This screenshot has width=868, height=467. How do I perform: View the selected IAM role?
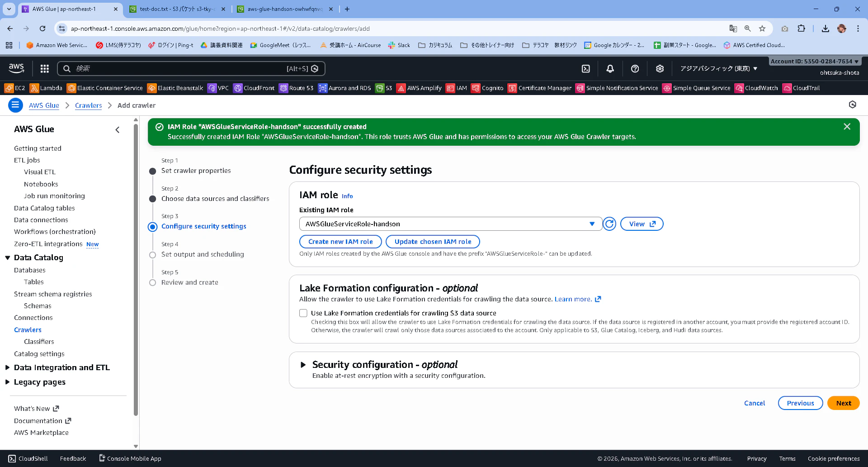coord(642,224)
